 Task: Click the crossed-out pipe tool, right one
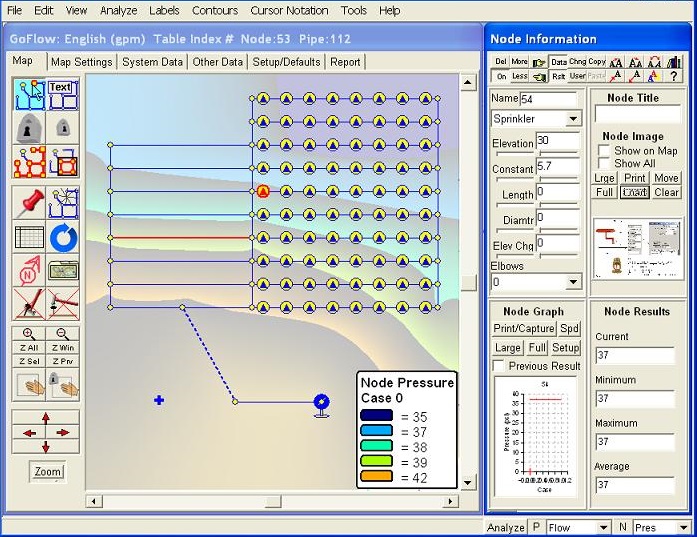(x=63, y=305)
